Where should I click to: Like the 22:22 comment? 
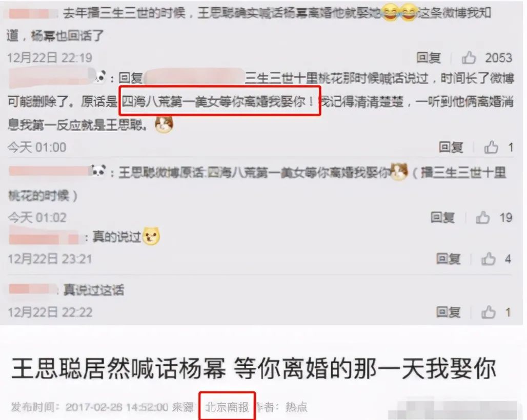click(489, 312)
